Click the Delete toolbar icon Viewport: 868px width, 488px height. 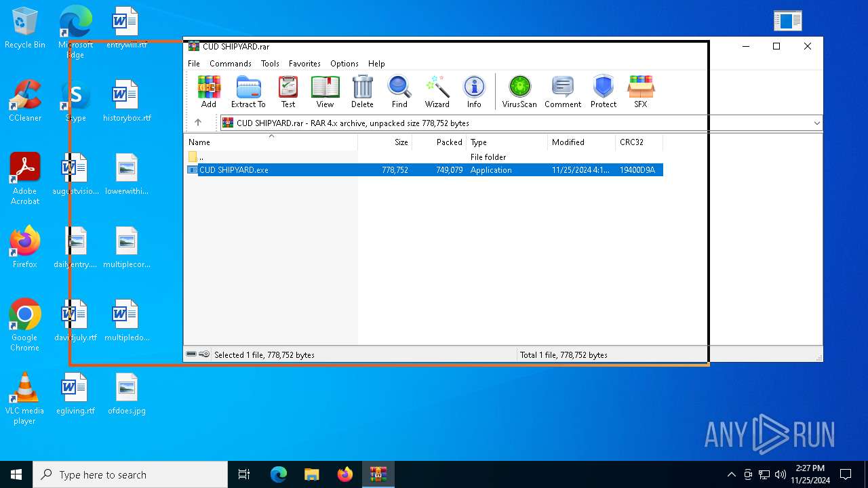pyautogui.click(x=362, y=91)
